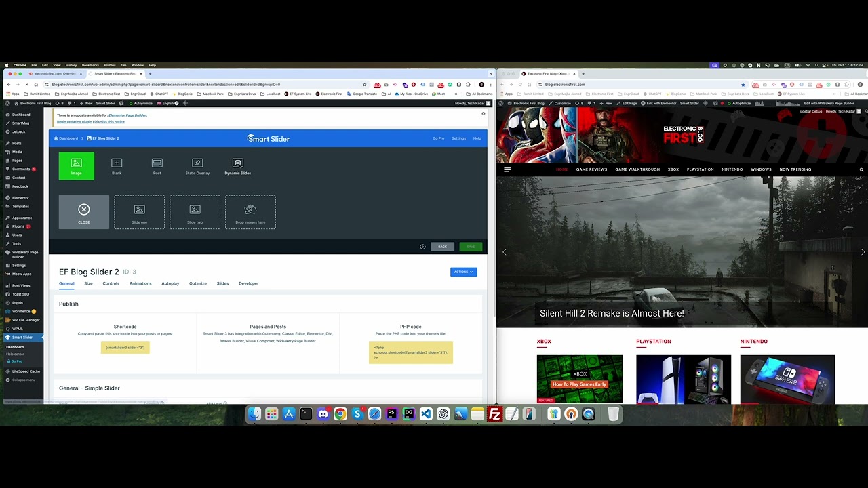Viewport: 868px width, 488px height.
Task: Open FileZilla from the Dock
Action: coord(494,414)
